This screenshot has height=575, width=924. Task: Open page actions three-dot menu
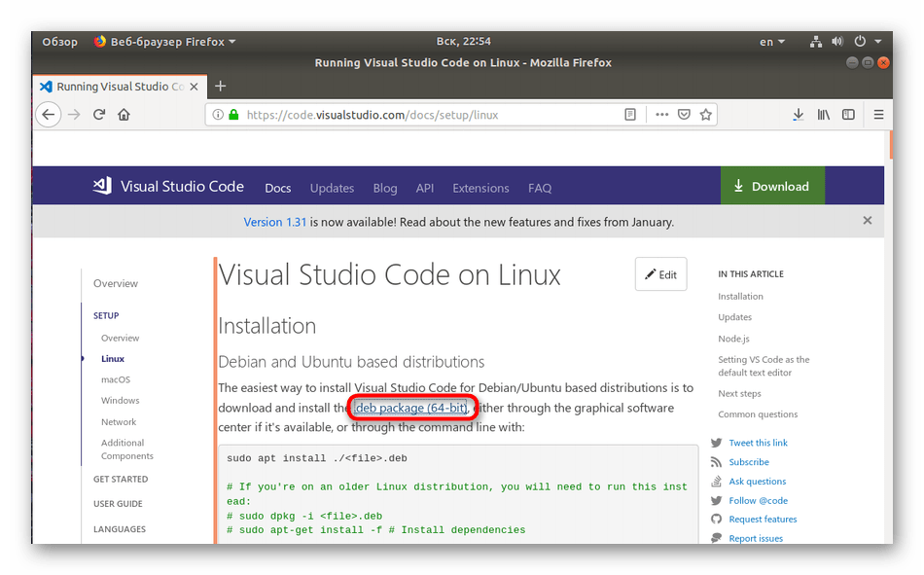[661, 115]
